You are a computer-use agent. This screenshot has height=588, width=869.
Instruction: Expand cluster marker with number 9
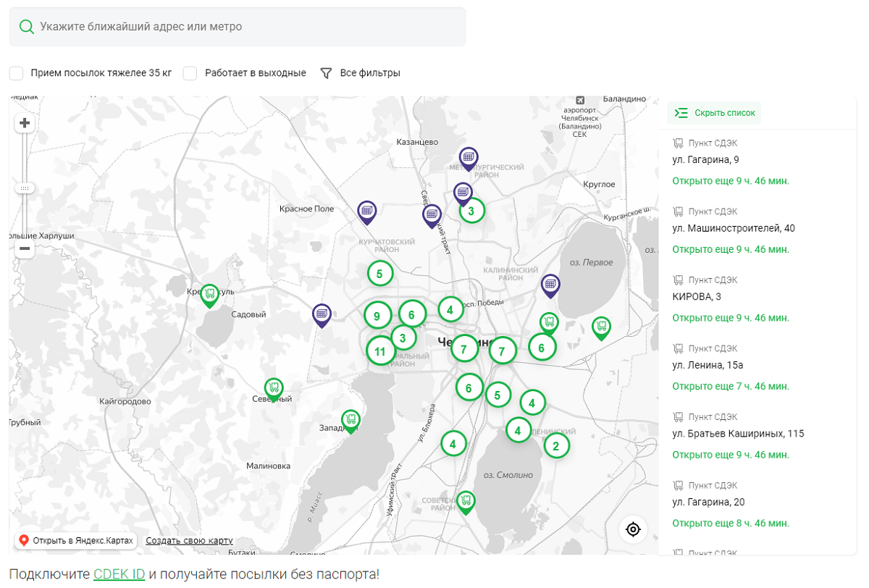377,316
